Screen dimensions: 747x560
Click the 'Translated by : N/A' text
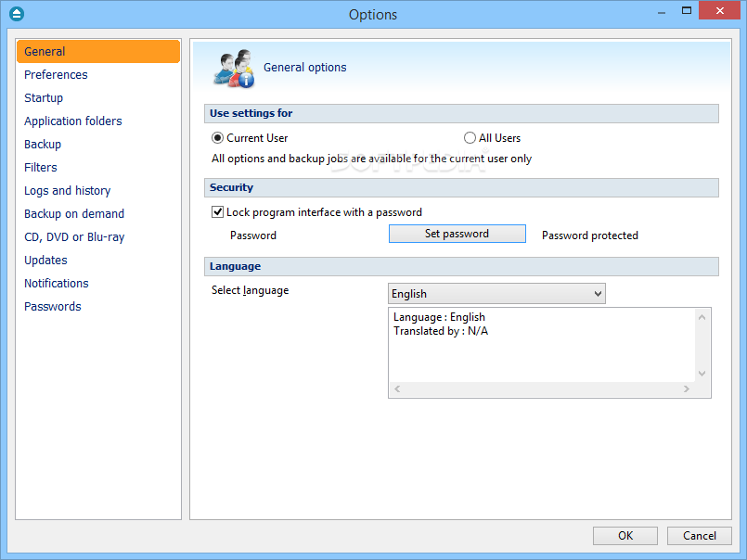pos(441,331)
